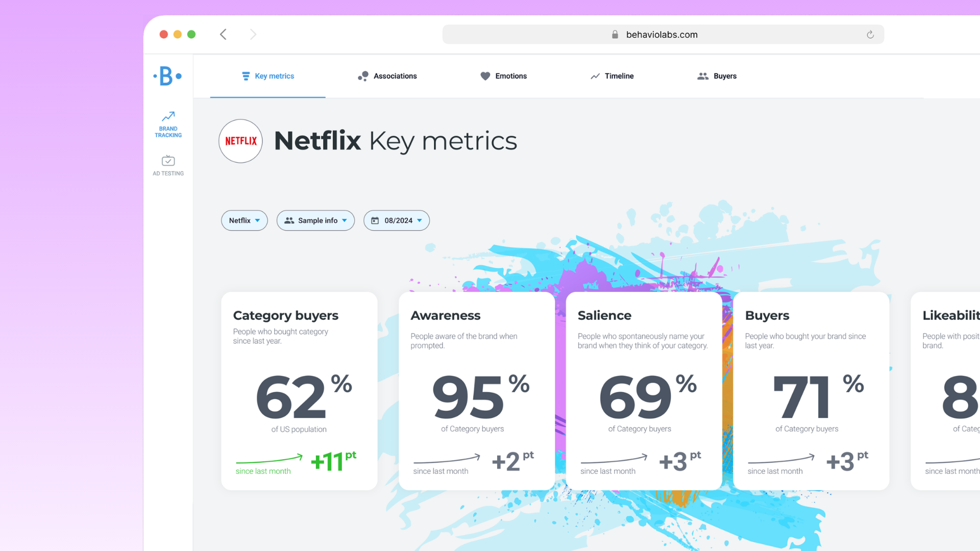Go back with browser back arrow
This screenshot has height=551, width=980.
(x=223, y=34)
